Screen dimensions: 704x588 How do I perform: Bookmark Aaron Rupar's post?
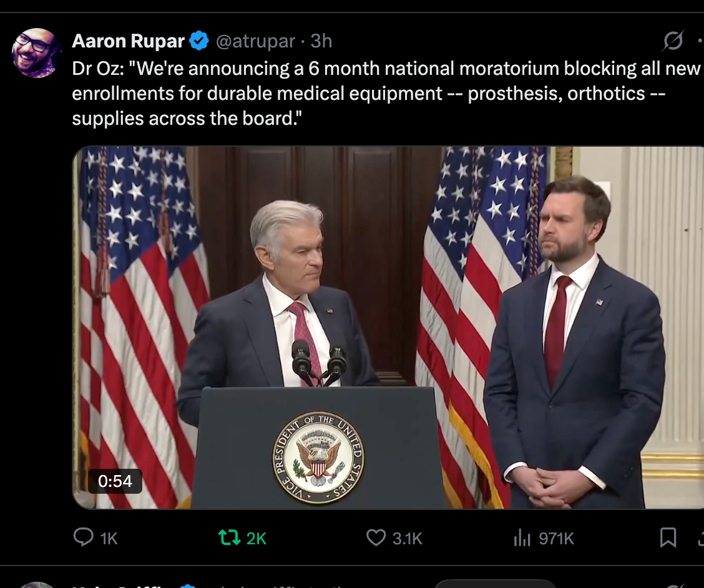pos(668,537)
